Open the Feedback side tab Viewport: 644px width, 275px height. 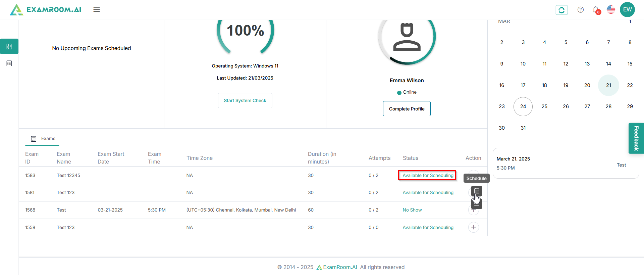point(636,138)
